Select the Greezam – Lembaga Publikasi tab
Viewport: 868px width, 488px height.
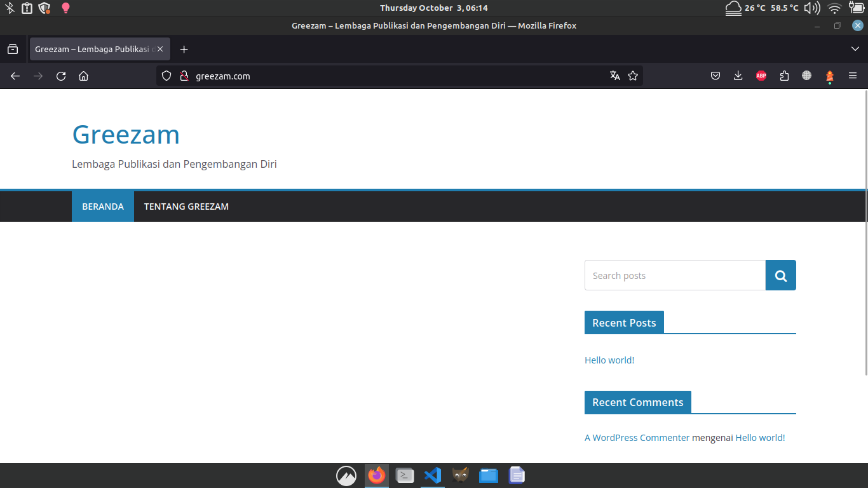coord(93,49)
